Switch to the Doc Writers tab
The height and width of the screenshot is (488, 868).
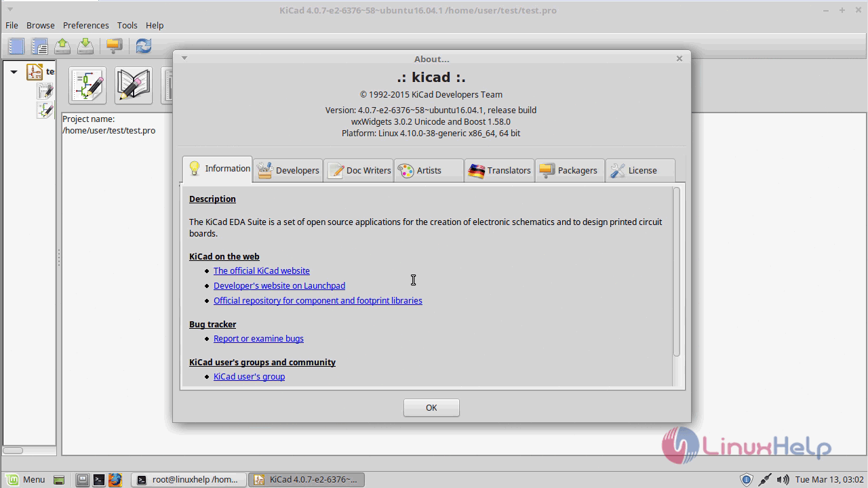(x=359, y=170)
